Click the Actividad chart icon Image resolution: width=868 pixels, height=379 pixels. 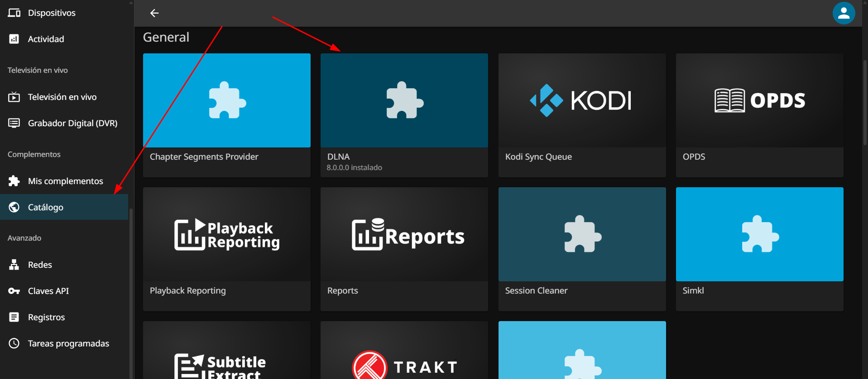point(14,39)
